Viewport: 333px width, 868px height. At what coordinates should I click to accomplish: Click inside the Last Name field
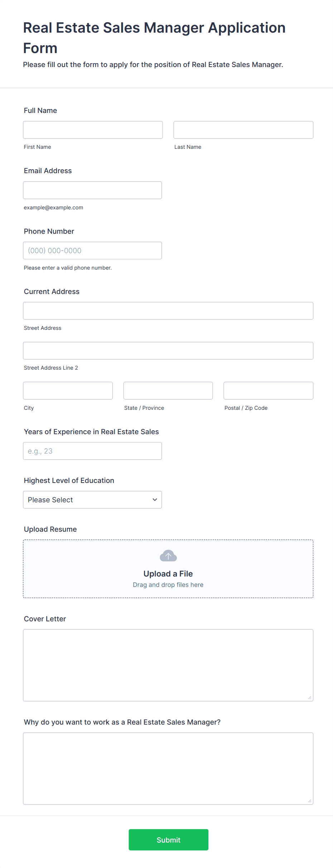click(243, 130)
